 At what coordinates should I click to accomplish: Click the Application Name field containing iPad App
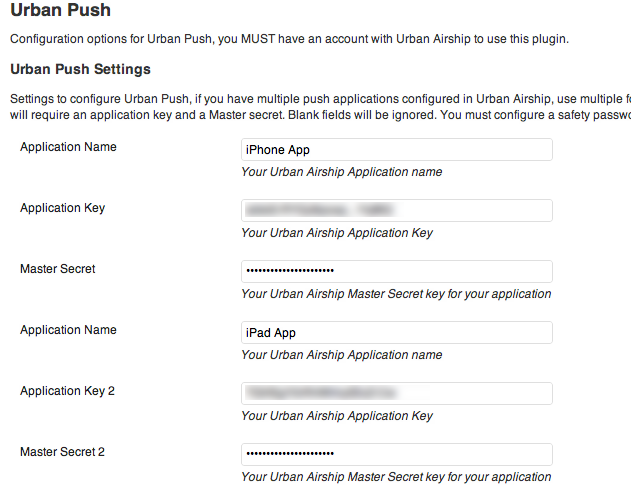tap(397, 332)
